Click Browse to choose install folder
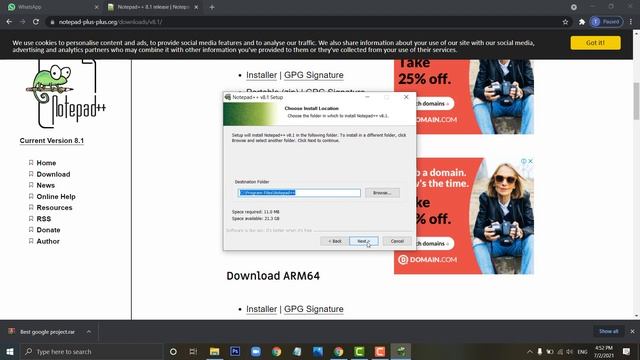640x360 pixels. coord(382,193)
